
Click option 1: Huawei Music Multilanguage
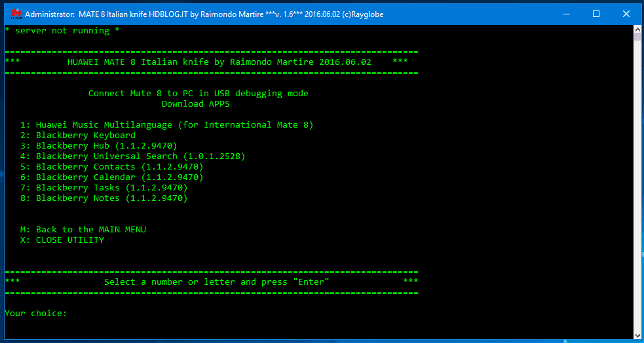[167, 125]
